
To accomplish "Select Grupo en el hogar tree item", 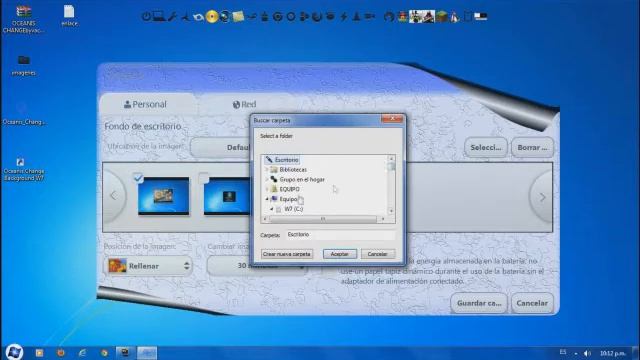I will pyautogui.click(x=302, y=179).
